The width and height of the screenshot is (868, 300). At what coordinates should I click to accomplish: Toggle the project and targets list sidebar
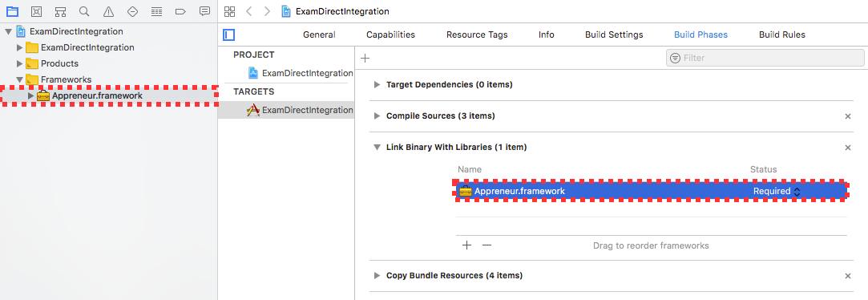(x=229, y=35)
